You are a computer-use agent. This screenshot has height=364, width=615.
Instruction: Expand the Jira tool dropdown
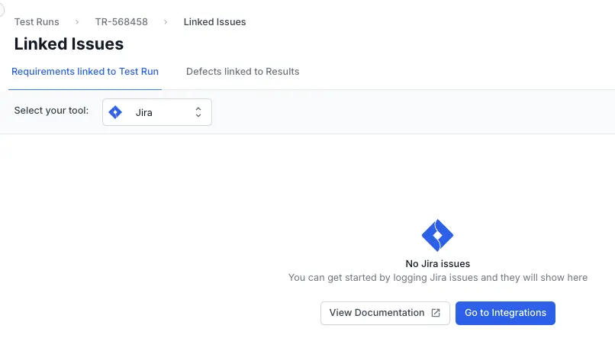pyautogui.click(x=156, y=112)
